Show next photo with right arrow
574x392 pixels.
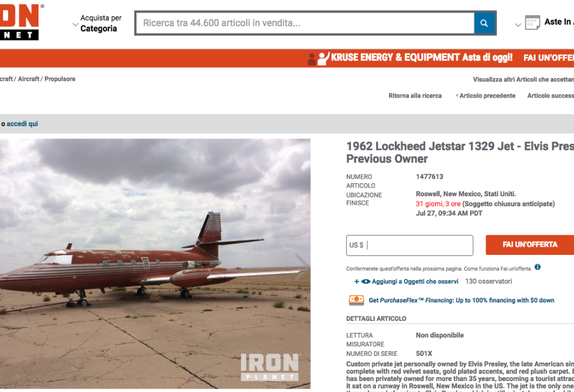coord(302,267)
